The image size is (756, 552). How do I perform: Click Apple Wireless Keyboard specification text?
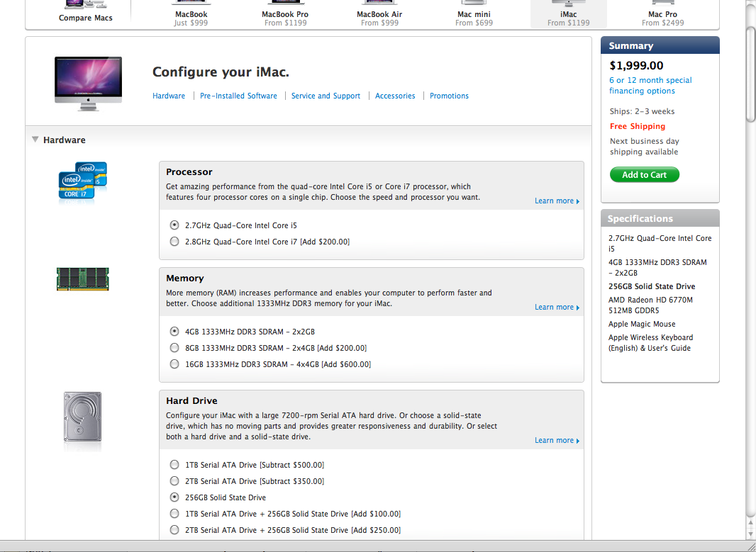tap(650, 343)
